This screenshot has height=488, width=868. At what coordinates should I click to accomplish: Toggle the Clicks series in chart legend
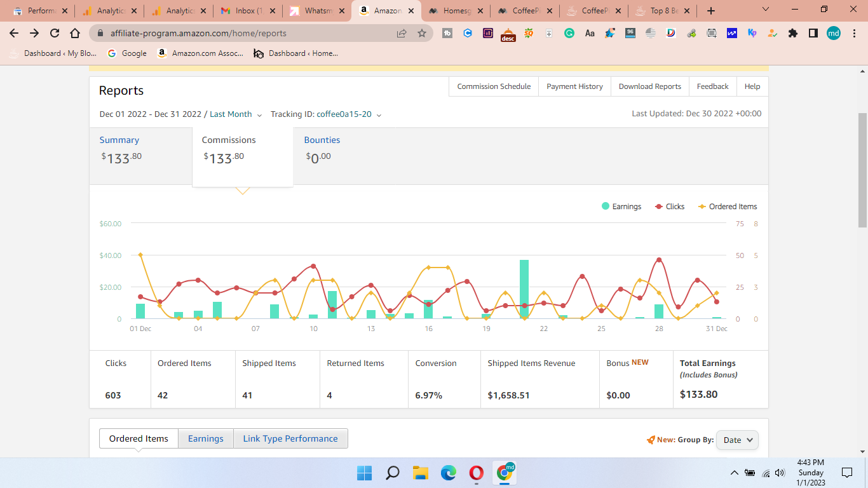click(x=670, y=207)
